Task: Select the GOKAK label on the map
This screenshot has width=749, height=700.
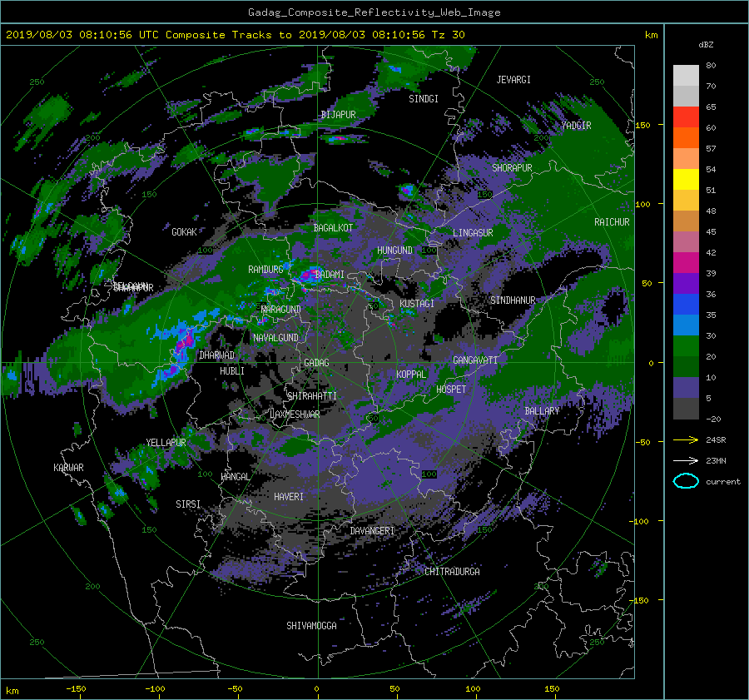Action: 185,232
